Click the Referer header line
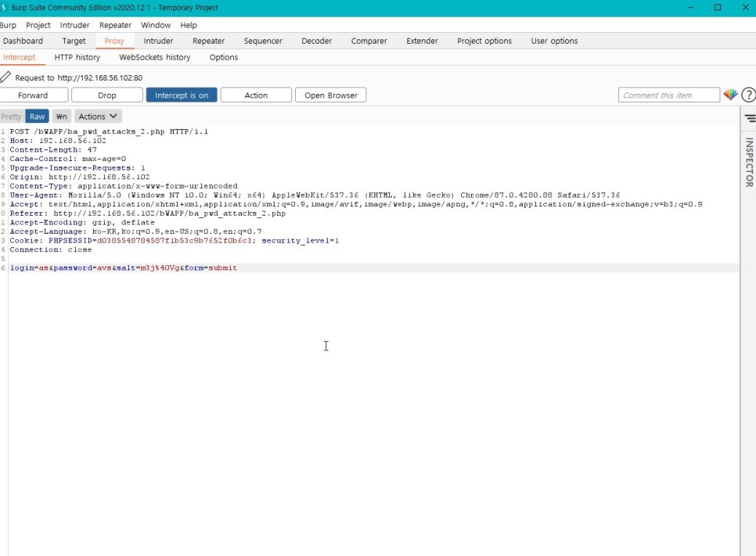Viewport: 756px width, 556px height. click(148, 213)
